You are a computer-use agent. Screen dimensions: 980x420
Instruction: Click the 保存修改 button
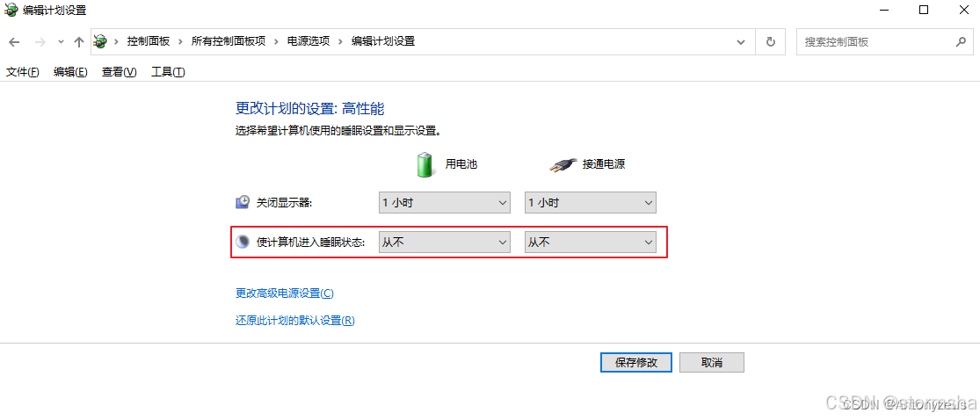coord(636,363)
